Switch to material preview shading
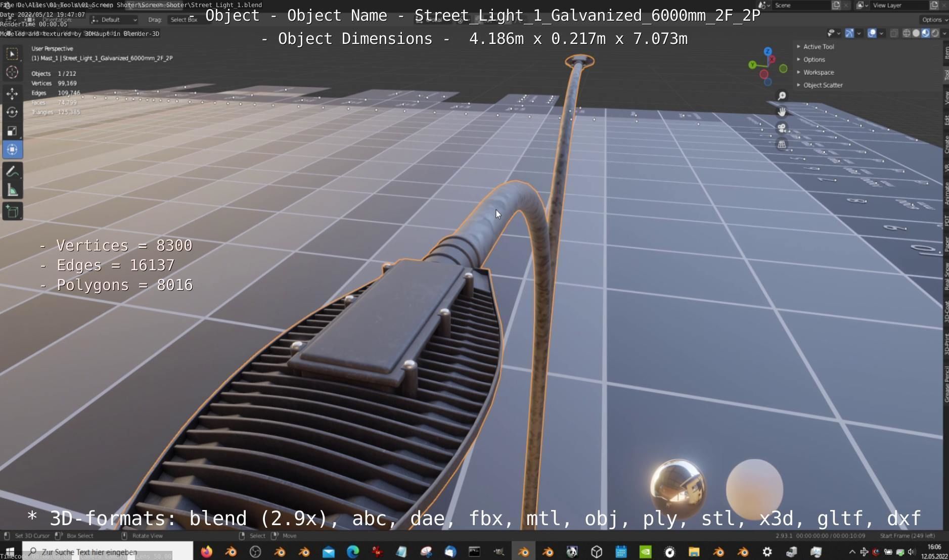949x560 pixels. tap(925, 33)
